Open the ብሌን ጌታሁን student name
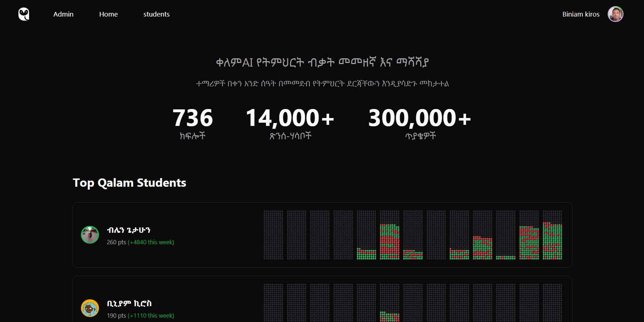The width and height of the screenshot is (644, 322). pyautogui.click(x=128, y=230)
